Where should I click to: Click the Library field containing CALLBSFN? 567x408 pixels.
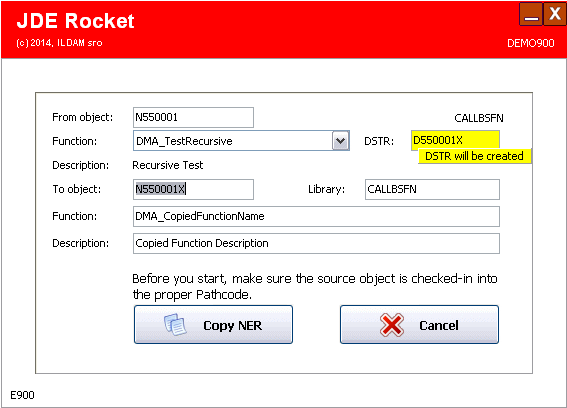(x=432, y=189)
